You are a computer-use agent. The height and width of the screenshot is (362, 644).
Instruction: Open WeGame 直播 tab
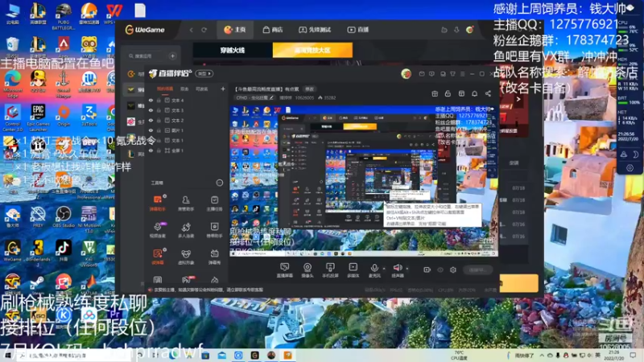[x=358, y=30]
